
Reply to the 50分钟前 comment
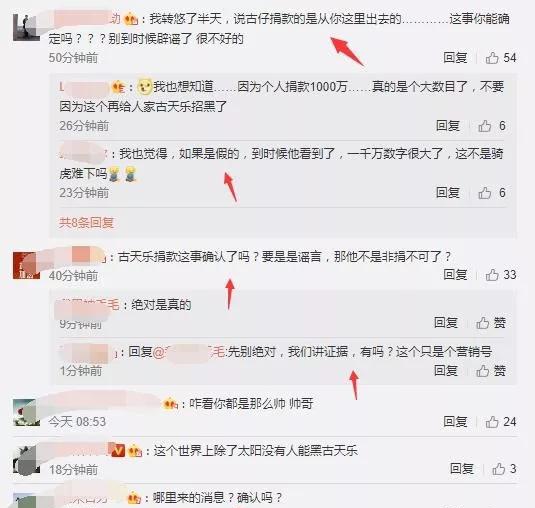point(455,57)
